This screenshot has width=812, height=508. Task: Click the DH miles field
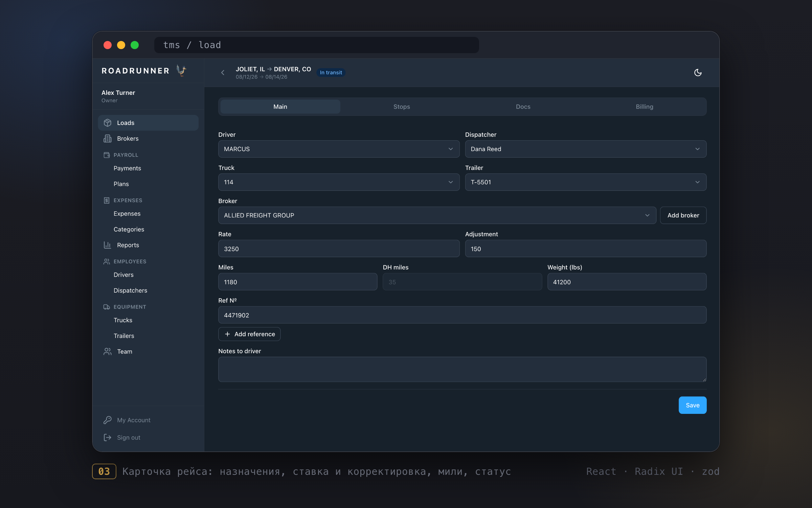tap(462, 282)
